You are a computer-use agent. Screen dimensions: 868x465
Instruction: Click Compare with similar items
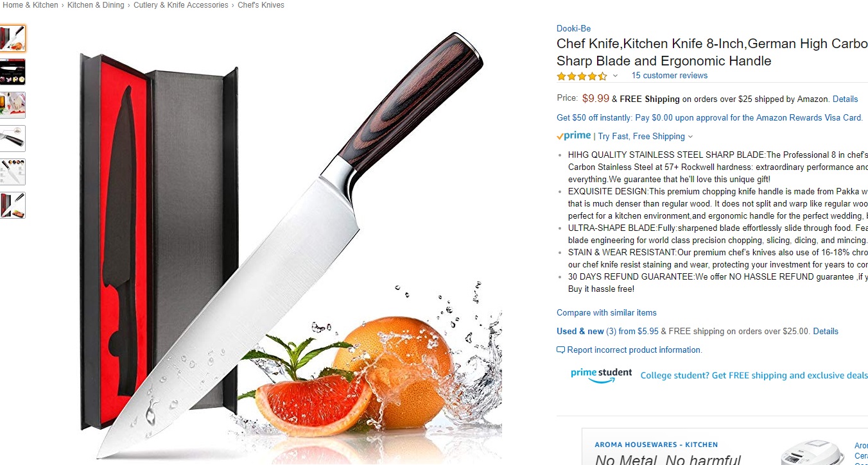pos(607,313)
